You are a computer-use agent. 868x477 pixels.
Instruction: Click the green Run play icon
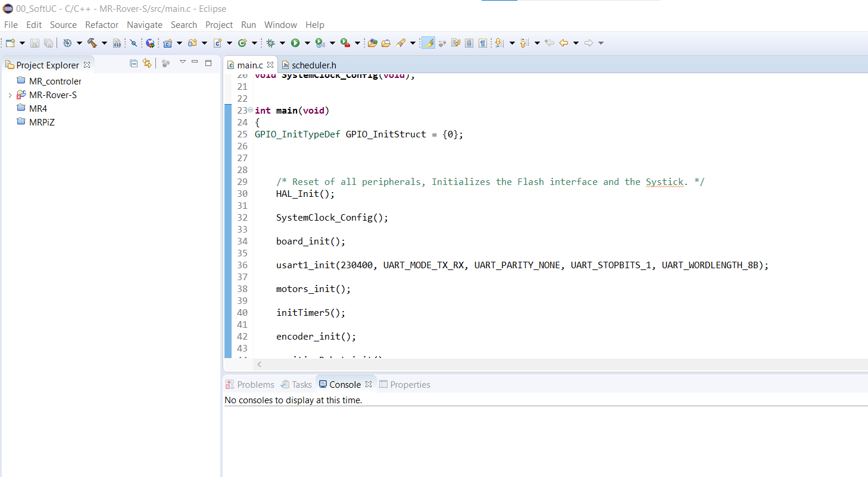295,43
